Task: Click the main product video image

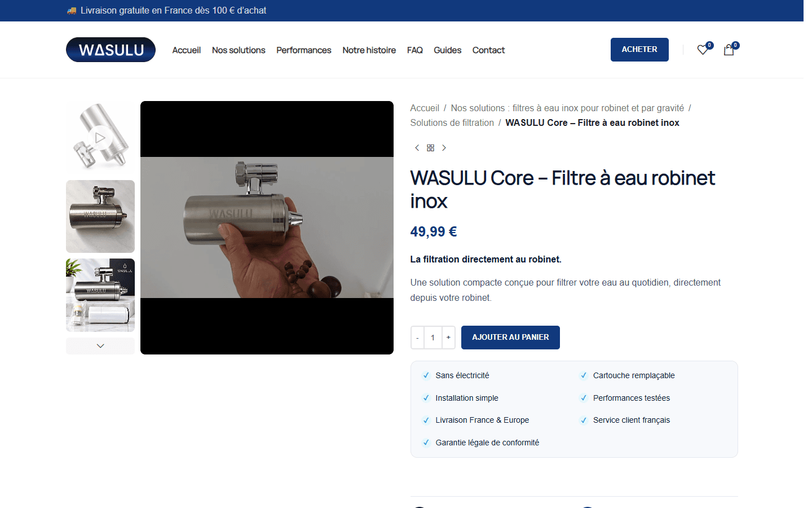Action: (267, 227)
